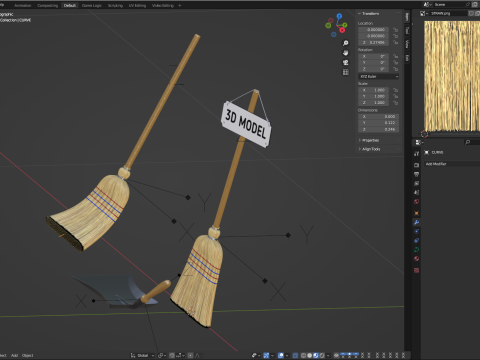This screenshot has width=480, height=360.
Task: Toggle the camera view icon
Action: pos(346,63)
